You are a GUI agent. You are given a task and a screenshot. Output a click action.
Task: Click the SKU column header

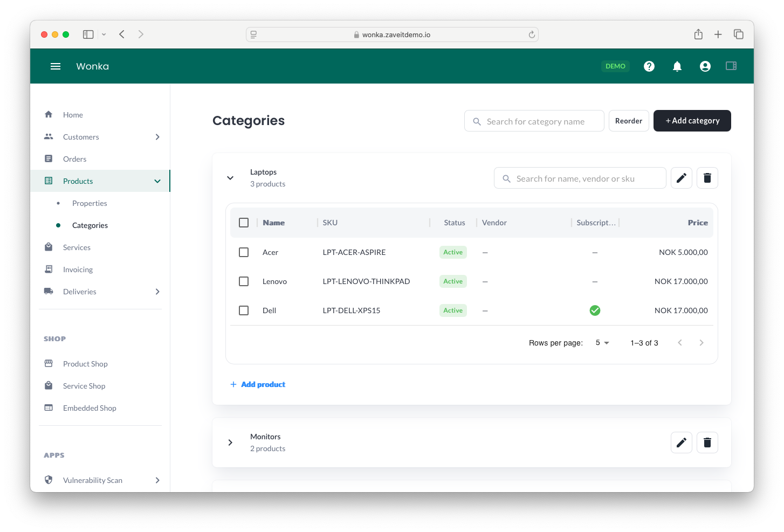(x=330, y=223)
